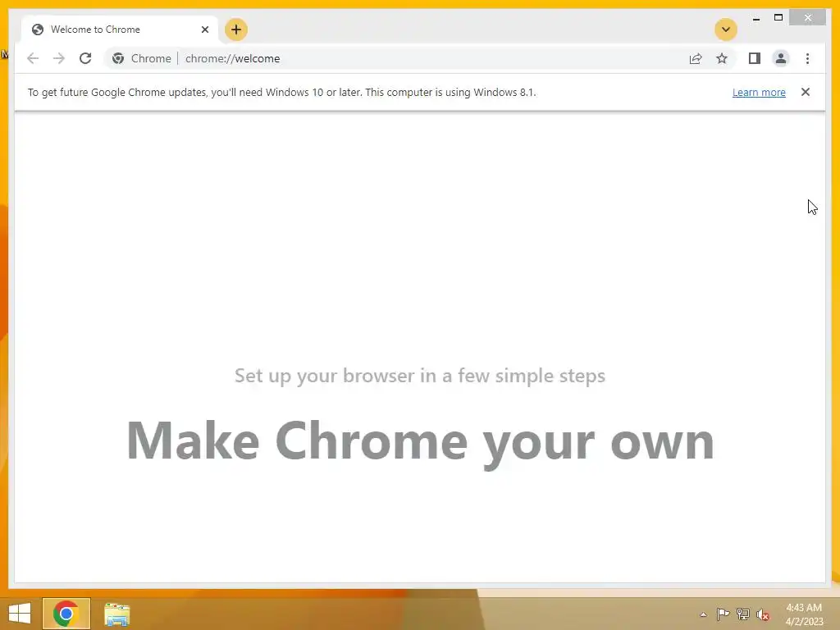Maximize the Chrome window
This screenshot has width=840, height=630.
point(778,18)
